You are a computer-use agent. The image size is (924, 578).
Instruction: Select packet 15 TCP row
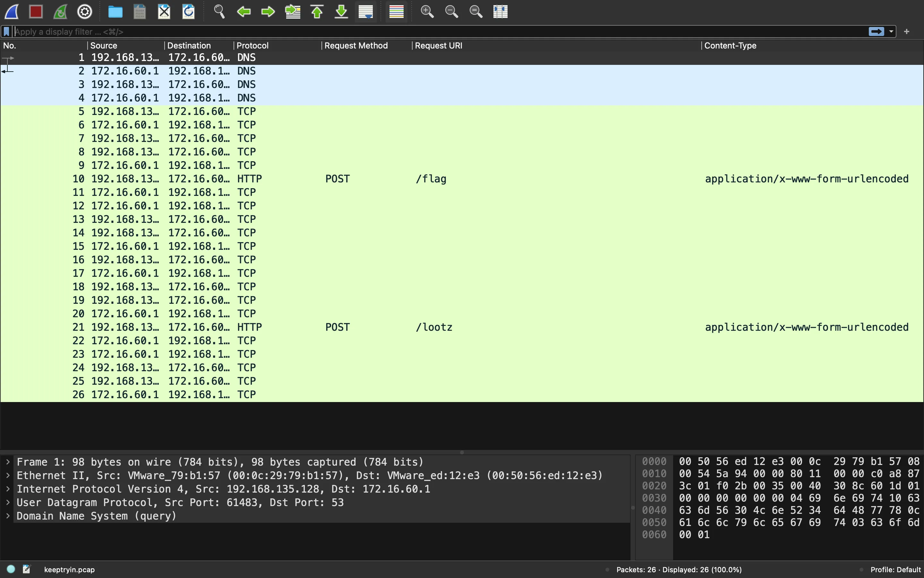click(462, 246)
